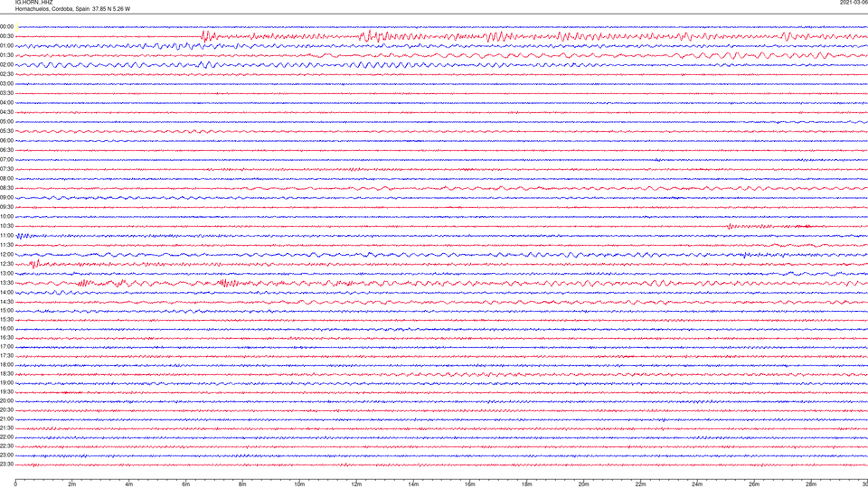The width and height of the screenshot is (868, 488).
Task: Select the 14:00 trace label
Action: click(6, 292)
